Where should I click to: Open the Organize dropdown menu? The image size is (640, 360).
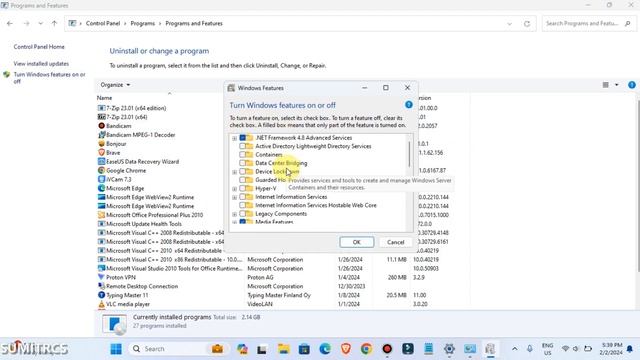pos(115,85)
